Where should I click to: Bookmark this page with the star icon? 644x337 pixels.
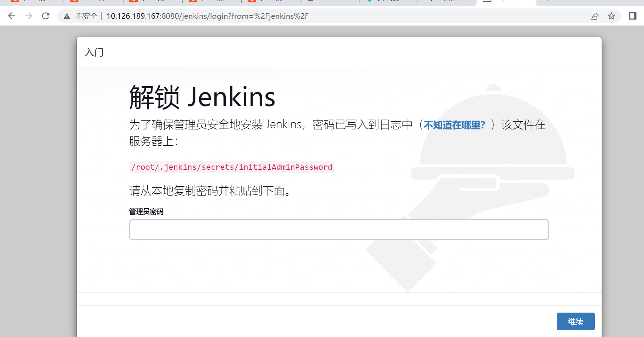click(611, 16)
